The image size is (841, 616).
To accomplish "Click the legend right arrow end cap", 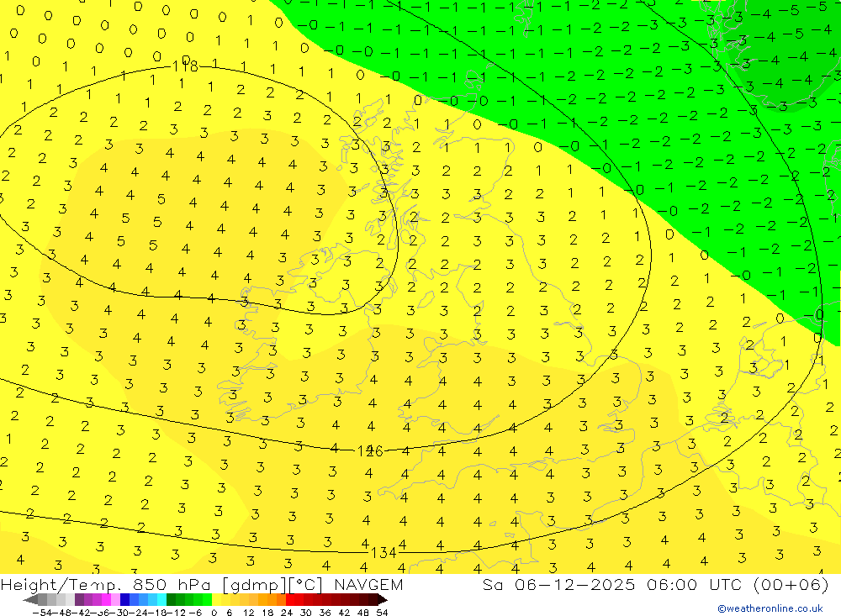I will coord(383,600).
